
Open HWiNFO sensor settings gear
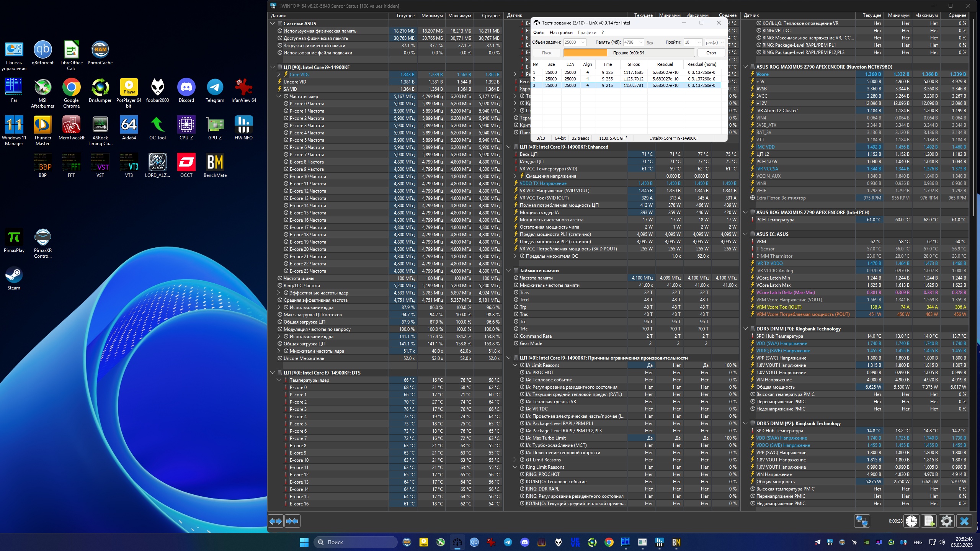pos(947,521)
